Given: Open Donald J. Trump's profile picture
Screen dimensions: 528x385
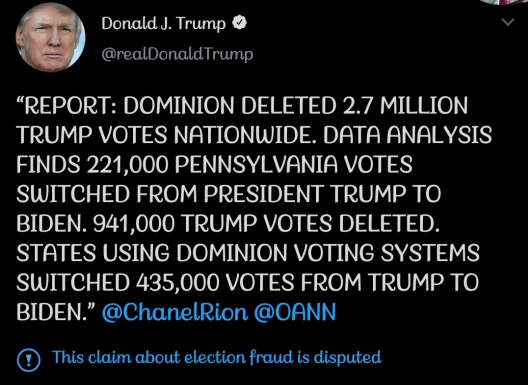Looking at the screenshot, I should 51,37.
